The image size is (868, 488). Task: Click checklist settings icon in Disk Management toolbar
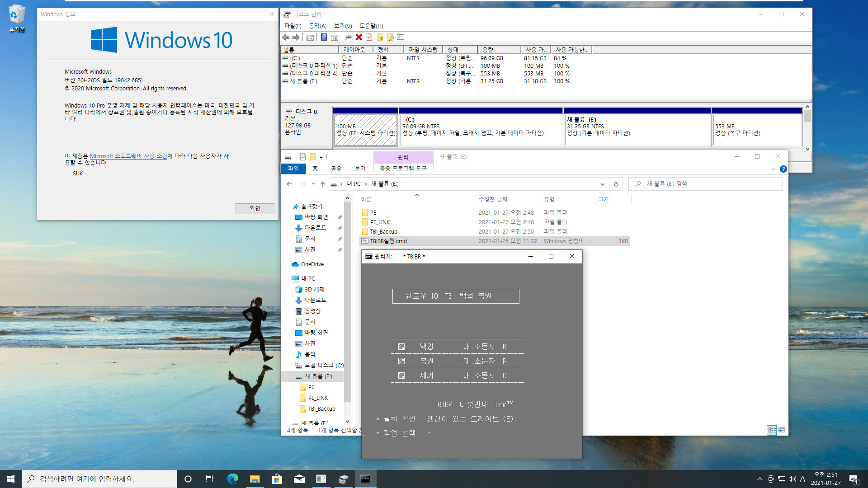click(401, 37)
